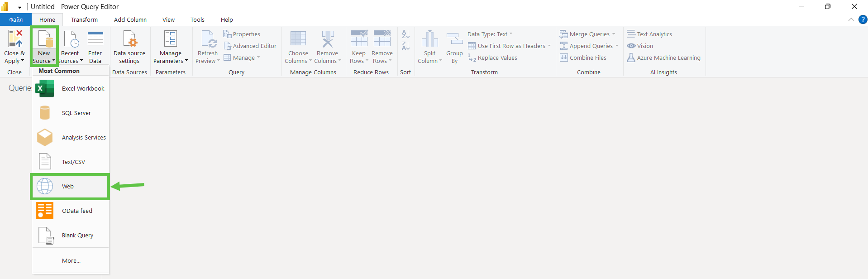Switch to the Transform tab

click(84, 20)
